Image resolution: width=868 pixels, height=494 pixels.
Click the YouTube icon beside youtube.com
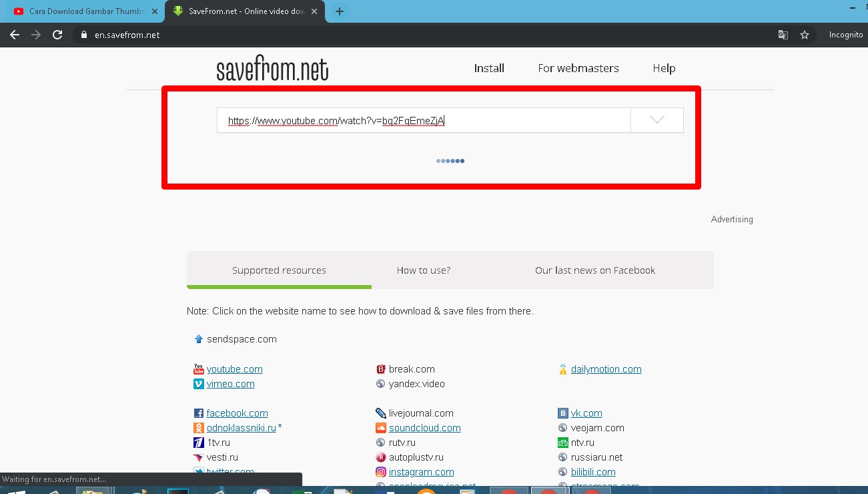pos(198,369)
